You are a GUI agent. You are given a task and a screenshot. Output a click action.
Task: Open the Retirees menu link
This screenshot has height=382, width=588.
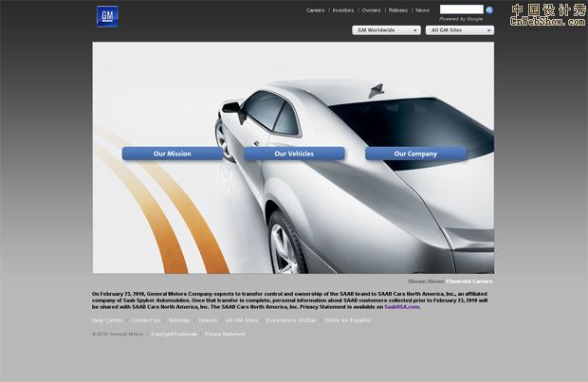click(398, 10)
